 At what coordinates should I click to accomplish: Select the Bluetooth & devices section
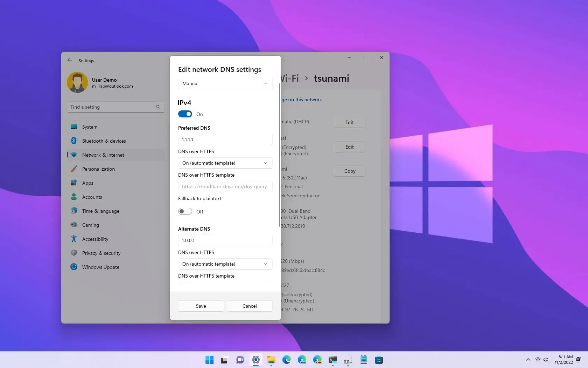pos(104,141)
